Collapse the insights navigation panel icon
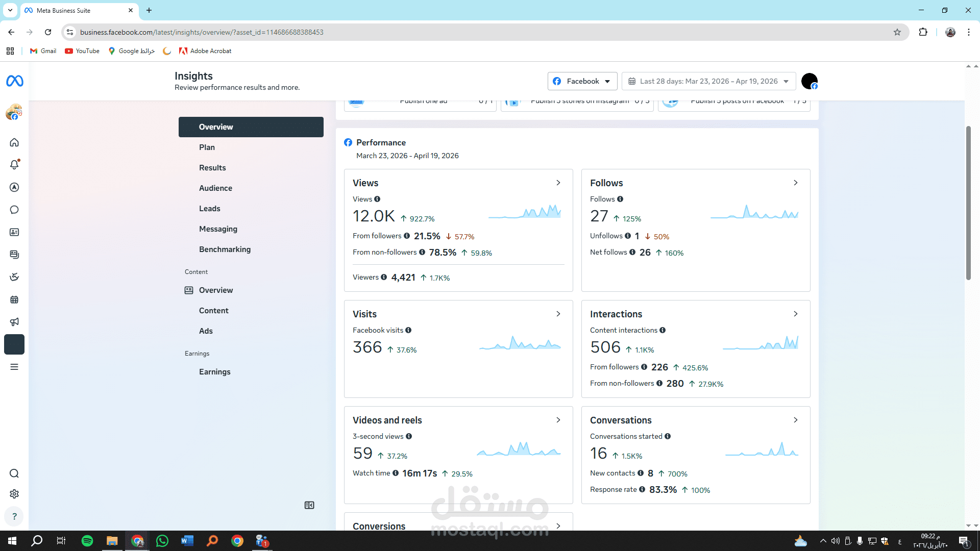 coord(309,505)
